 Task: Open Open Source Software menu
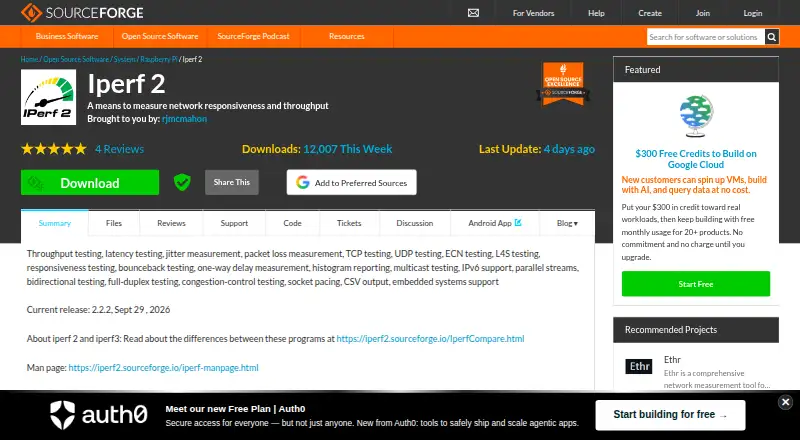160,36
